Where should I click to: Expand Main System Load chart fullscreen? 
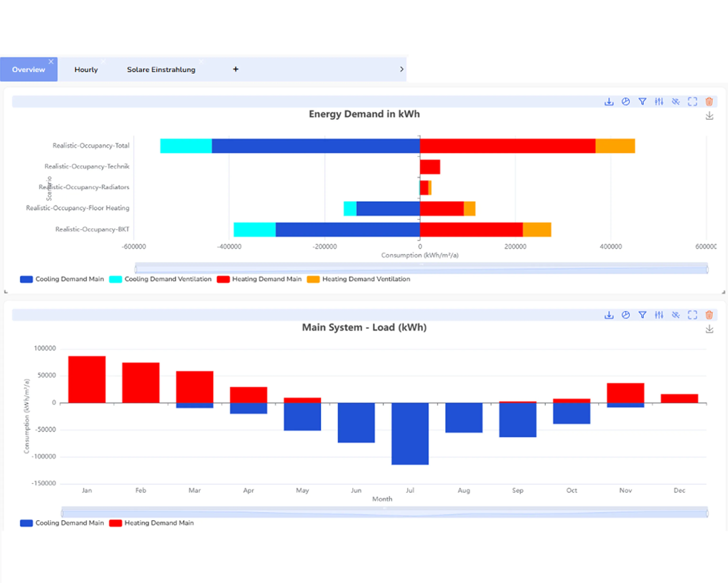pos(692,315)
